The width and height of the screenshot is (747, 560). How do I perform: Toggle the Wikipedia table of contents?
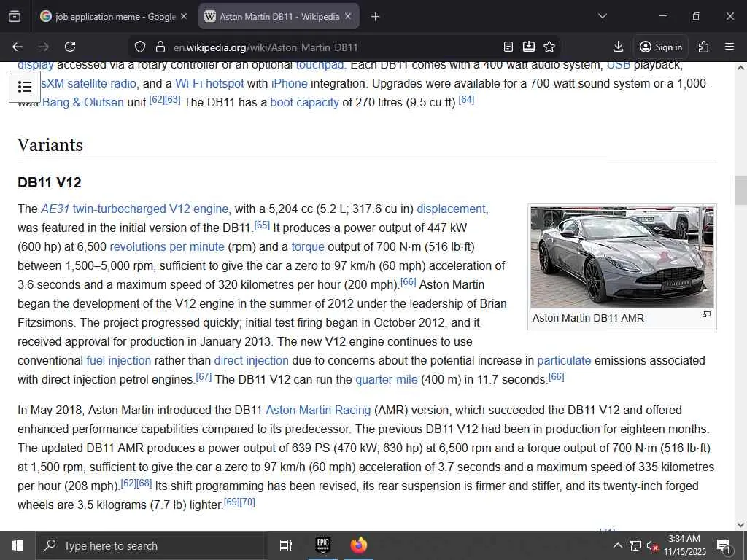pyautogui.click(x=25, y=87)
